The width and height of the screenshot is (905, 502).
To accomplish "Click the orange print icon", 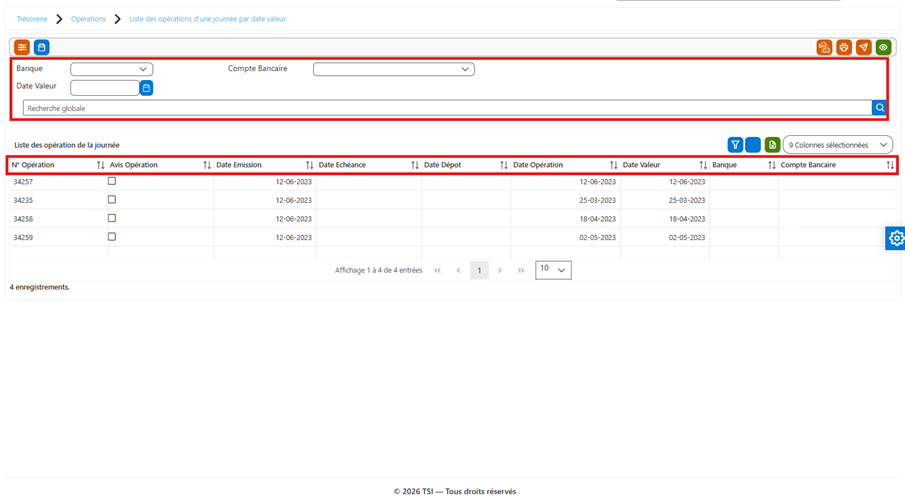I will click(844, 47).
